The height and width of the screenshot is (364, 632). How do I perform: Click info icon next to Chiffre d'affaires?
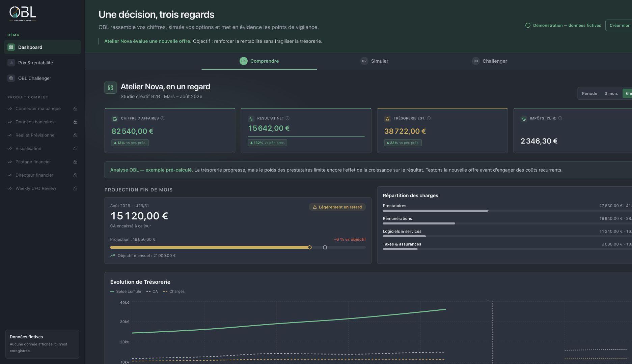click(162, 118)
